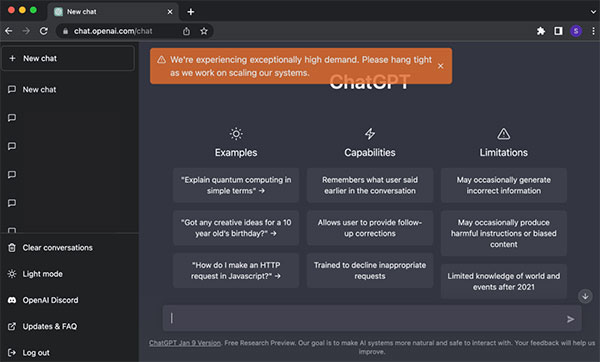600x362 pixels.
Task: Send the message with the arrow button
Action: pos(570,319)
